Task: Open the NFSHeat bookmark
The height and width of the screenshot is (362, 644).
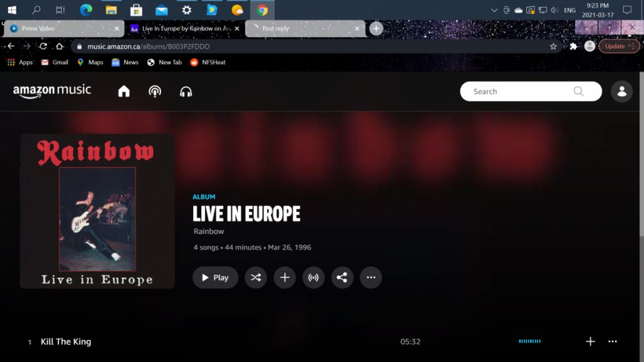Action: tap(208, 62)
